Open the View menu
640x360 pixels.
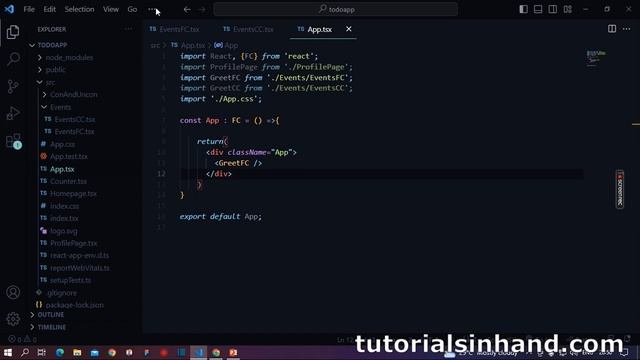[111, 9]
